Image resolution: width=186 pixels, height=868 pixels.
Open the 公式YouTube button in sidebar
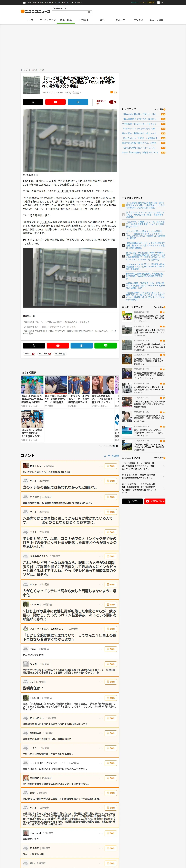pyautogui.click(x=155, y=501)
